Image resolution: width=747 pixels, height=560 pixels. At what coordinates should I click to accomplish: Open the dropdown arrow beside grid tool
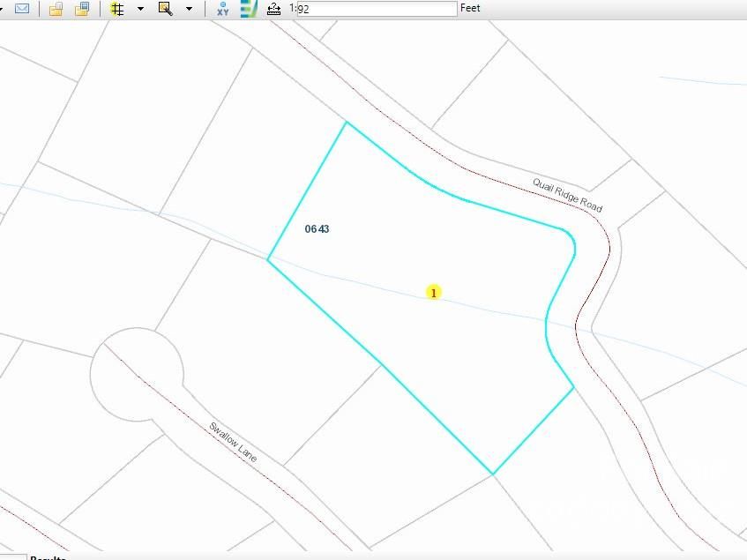[140, 9]
